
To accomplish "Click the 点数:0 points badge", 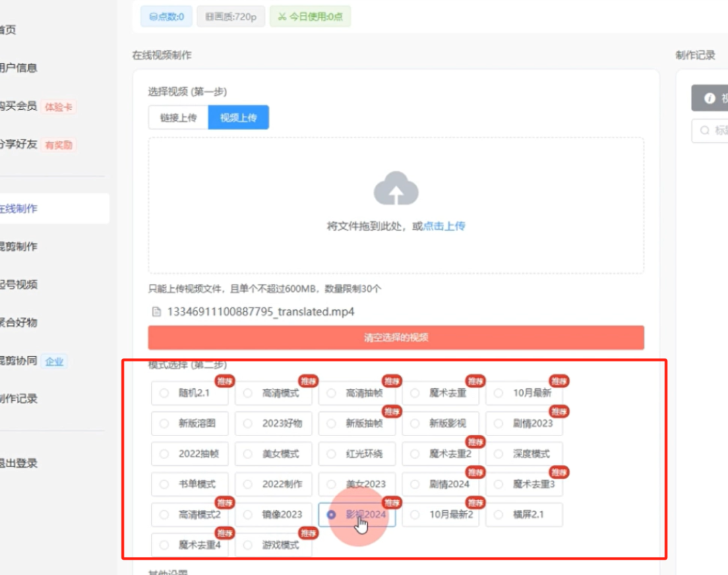I will point(166,17).
